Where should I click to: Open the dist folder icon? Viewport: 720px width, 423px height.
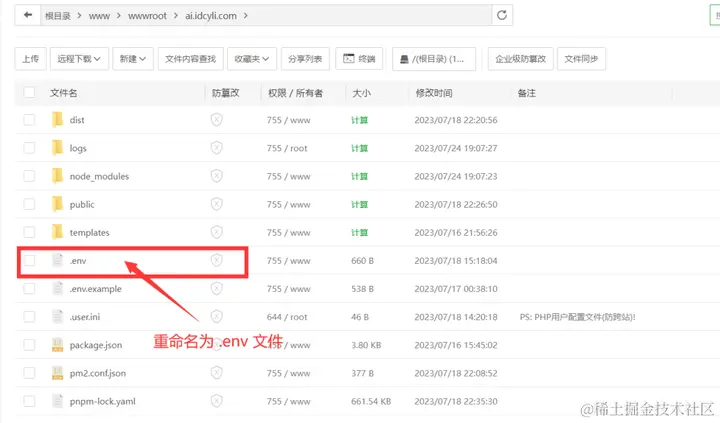(57, 120)
